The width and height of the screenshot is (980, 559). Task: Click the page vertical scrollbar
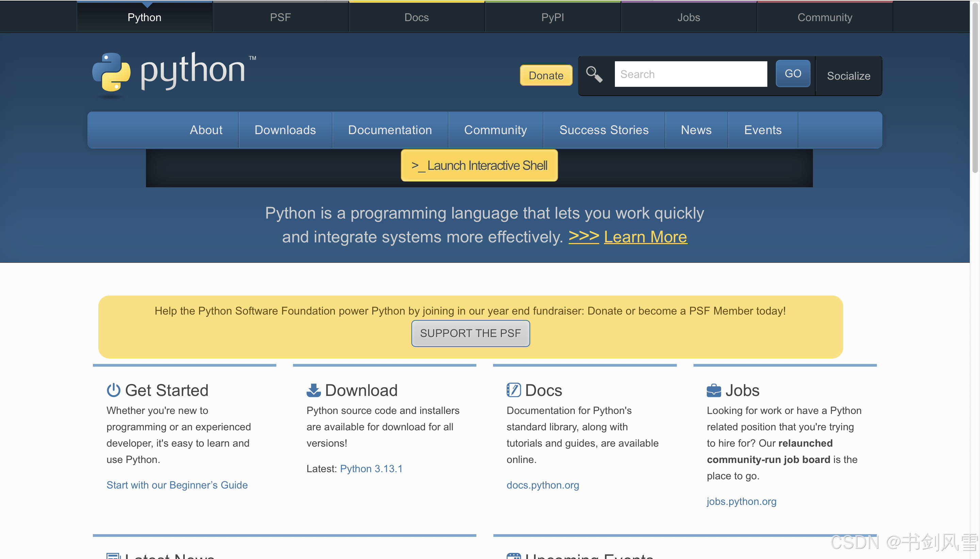click(x=975, y=88)
